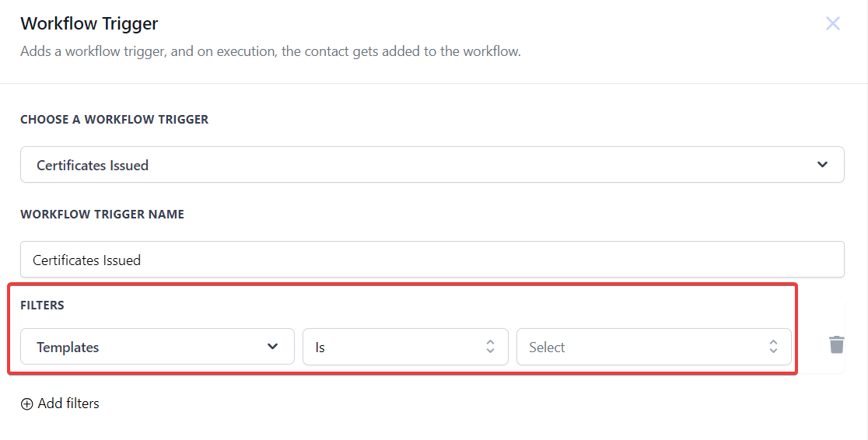This screenshot has height=440, width=868.
Task: Click chevron arrow of Certificates Issued dropdown
Action: click(823, 165)
